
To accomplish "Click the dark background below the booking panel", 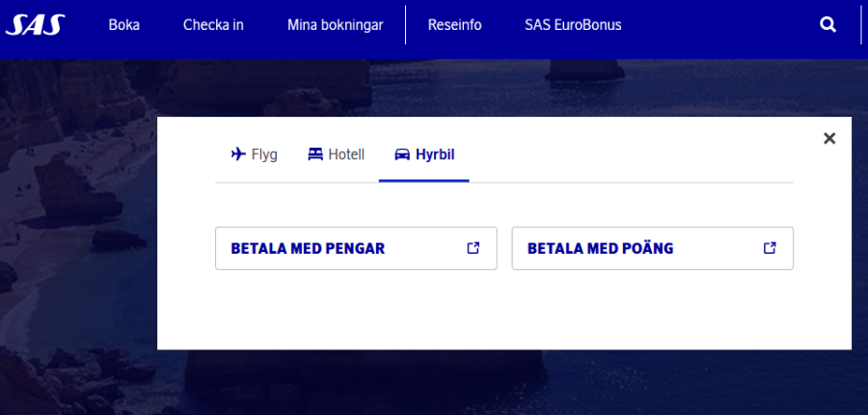I will [502, 384].
